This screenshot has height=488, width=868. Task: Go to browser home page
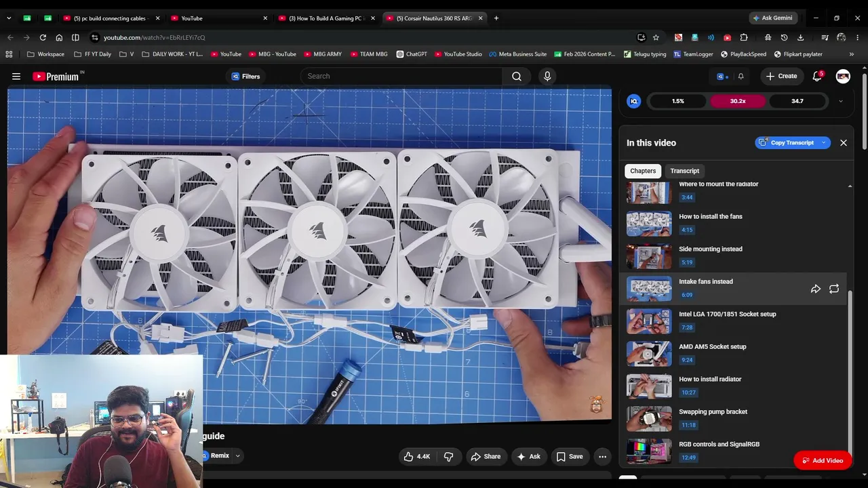59,37
